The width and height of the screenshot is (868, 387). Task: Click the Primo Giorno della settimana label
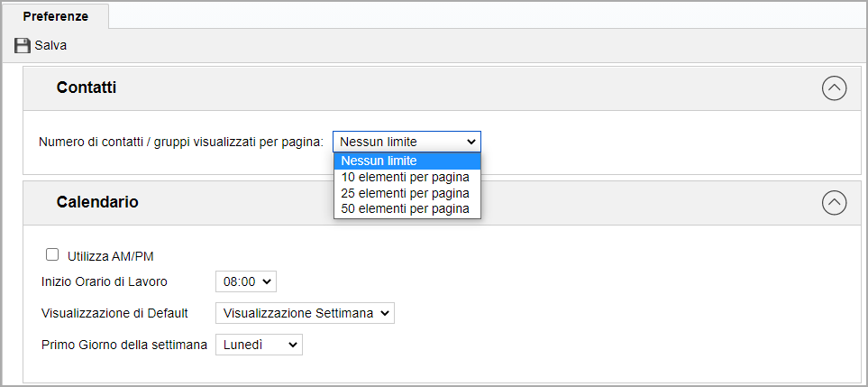[124, 345]
